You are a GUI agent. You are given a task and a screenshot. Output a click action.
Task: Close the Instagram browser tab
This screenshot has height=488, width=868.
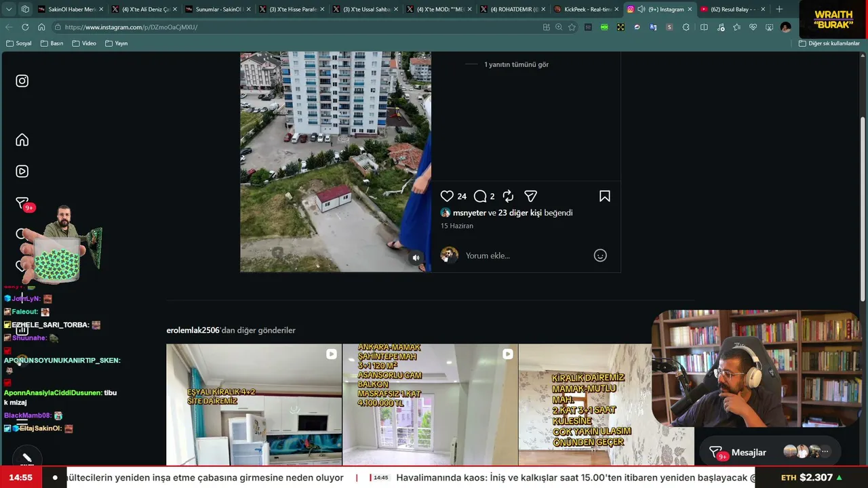690,9
